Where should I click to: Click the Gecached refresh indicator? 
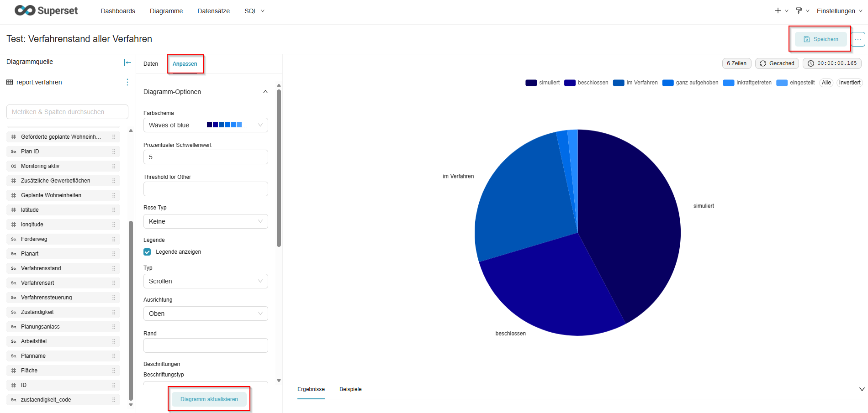pos(777,63)
